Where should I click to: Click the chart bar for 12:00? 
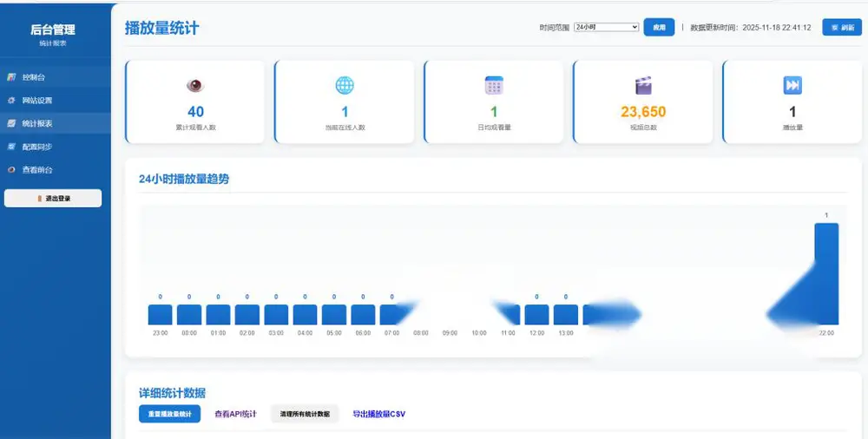coord(537,314)
